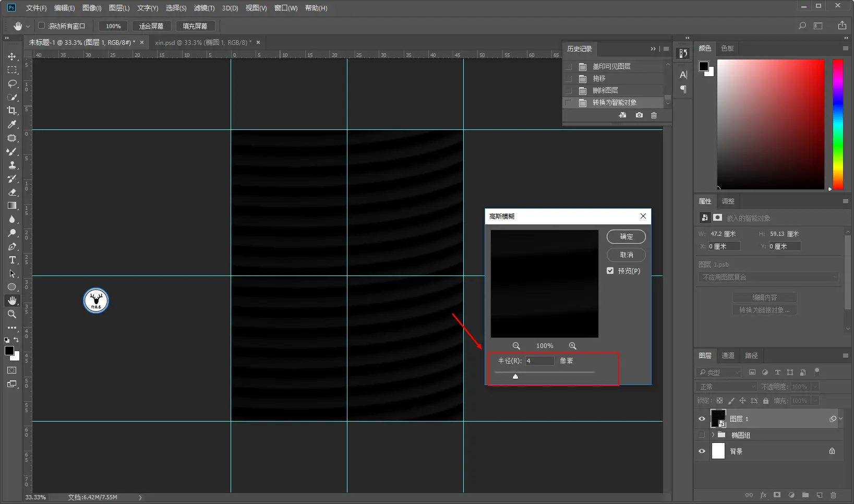Enable 滚动所有窗口 checkbox

42,26
